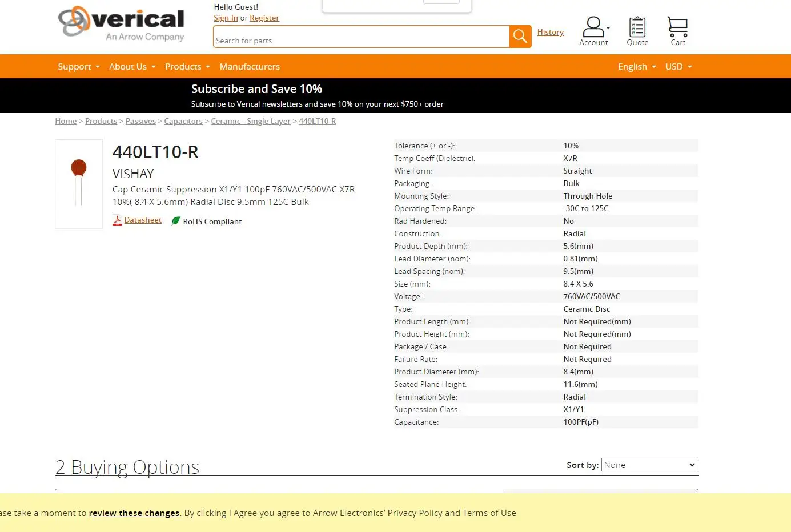Open the Datasheet link
This screenshot has height=532, width=791.
click(143, 220)
